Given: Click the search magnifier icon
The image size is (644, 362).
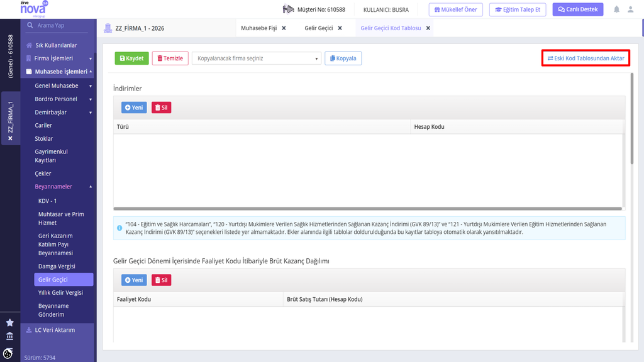Looking at the screenshot, I should 30,25.
